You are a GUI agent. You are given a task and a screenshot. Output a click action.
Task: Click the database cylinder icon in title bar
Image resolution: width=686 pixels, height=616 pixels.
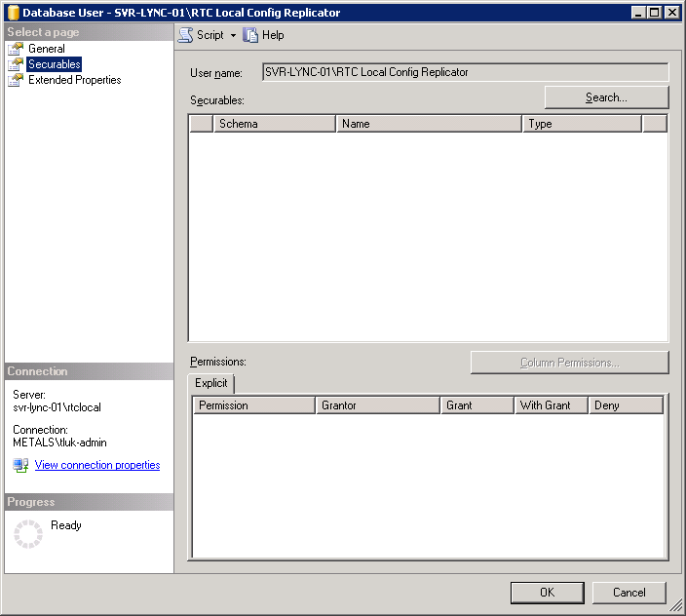click(13, 13)
